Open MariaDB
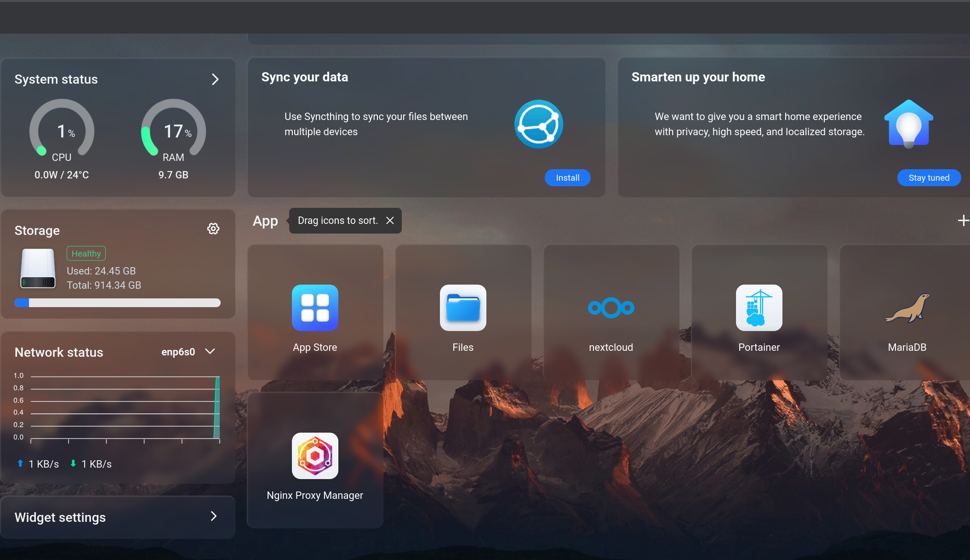 [907, 308]
